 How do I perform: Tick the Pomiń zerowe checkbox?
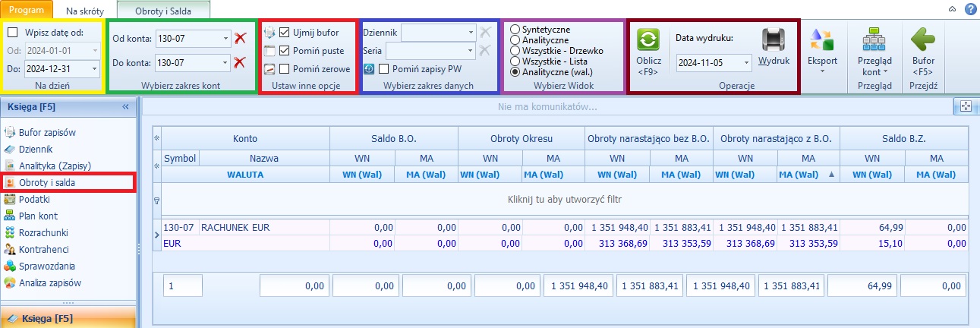coord(285,69)
